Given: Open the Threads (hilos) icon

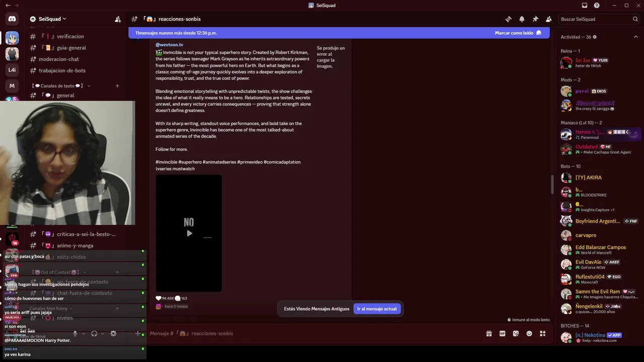Looking at the screenshot, I should pos(509,19).
